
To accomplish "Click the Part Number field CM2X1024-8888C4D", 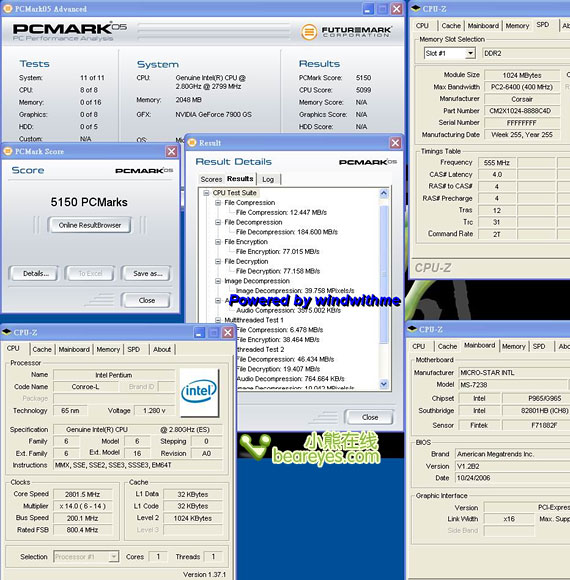I will 522,111.
